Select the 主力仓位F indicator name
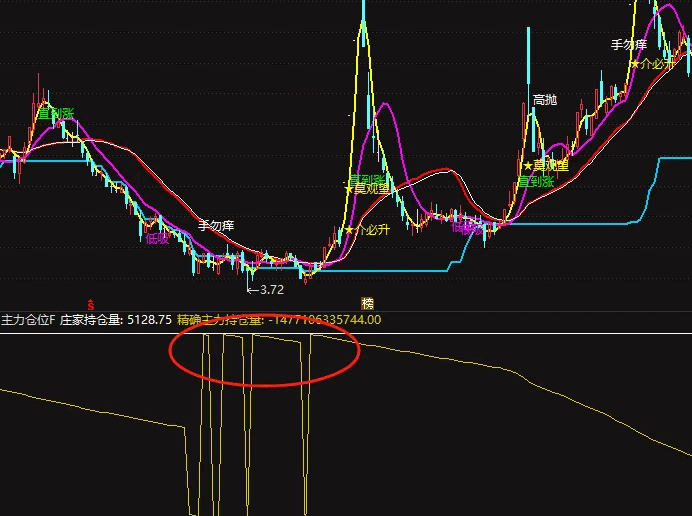This screenshot has height=516, width=692. pos(28,320)
